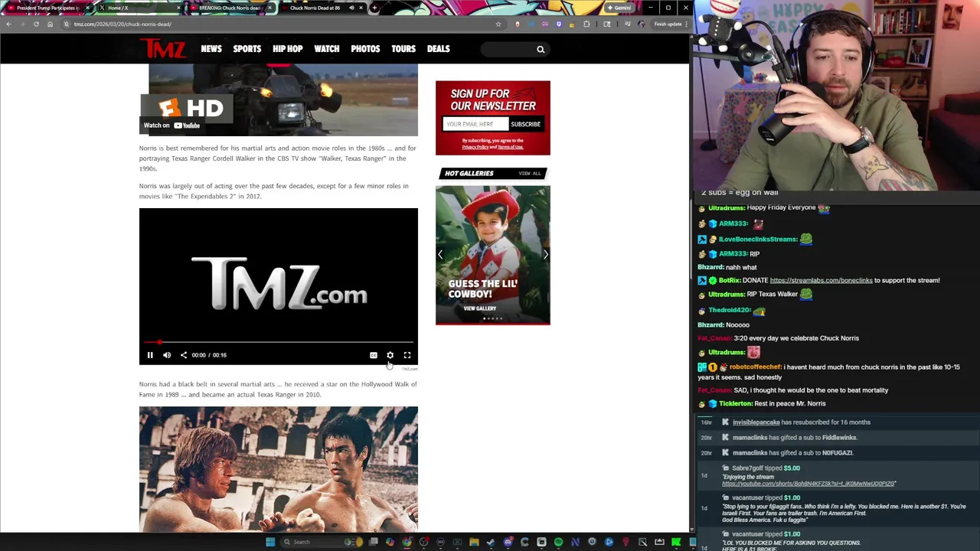Open Steam from the taskbar
Image resolution: width=980 pixels, height=551 pixels.
pyautogui.click(x=490, y=542)
